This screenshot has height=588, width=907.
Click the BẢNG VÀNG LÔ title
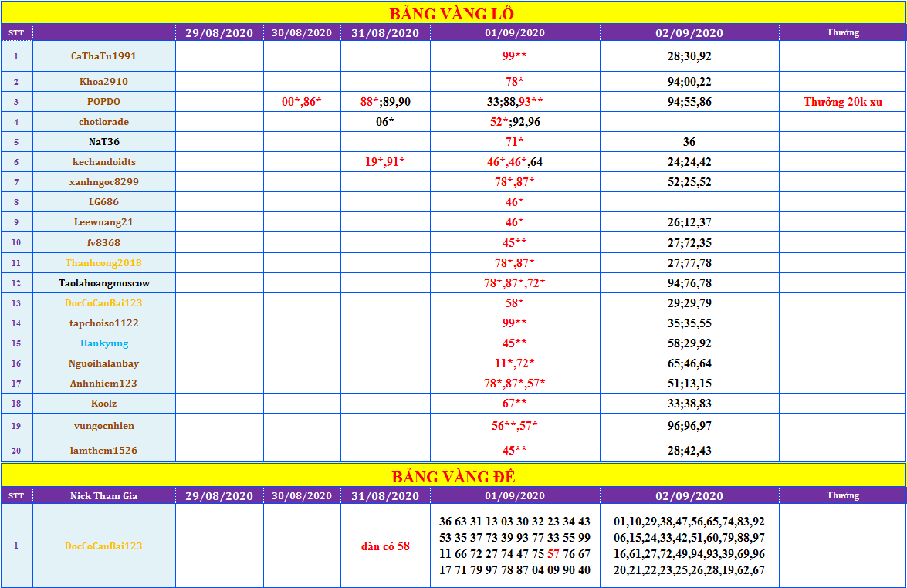point(452,13)
